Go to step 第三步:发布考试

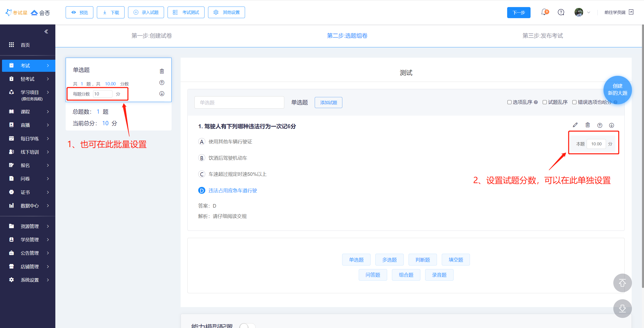(x=542, y=36)
